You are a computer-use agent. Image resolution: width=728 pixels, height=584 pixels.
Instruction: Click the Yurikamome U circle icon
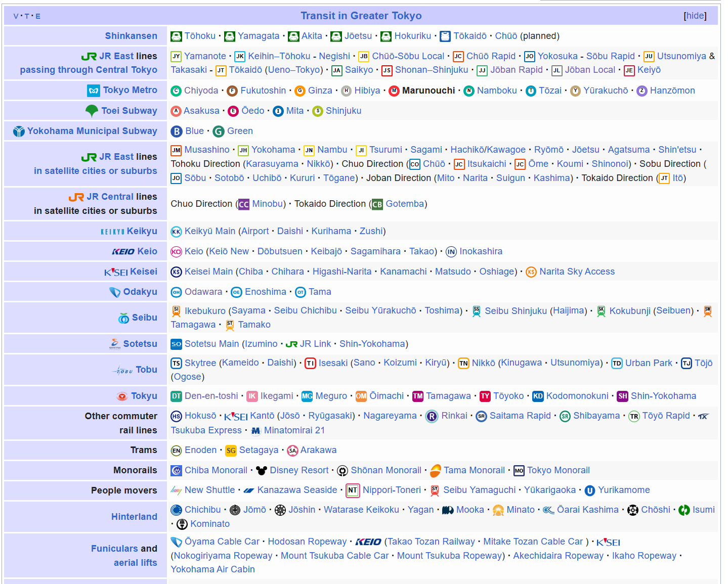[590, 490]
